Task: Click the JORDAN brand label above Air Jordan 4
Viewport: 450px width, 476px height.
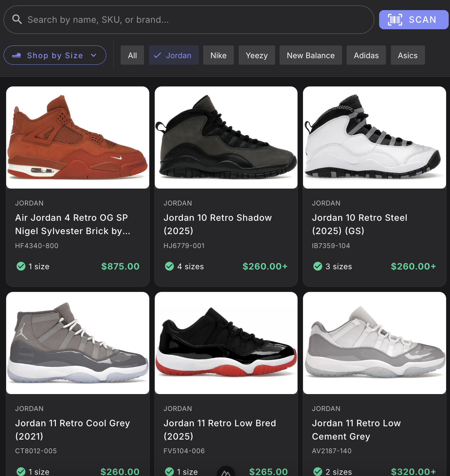Action: point(29,203)
